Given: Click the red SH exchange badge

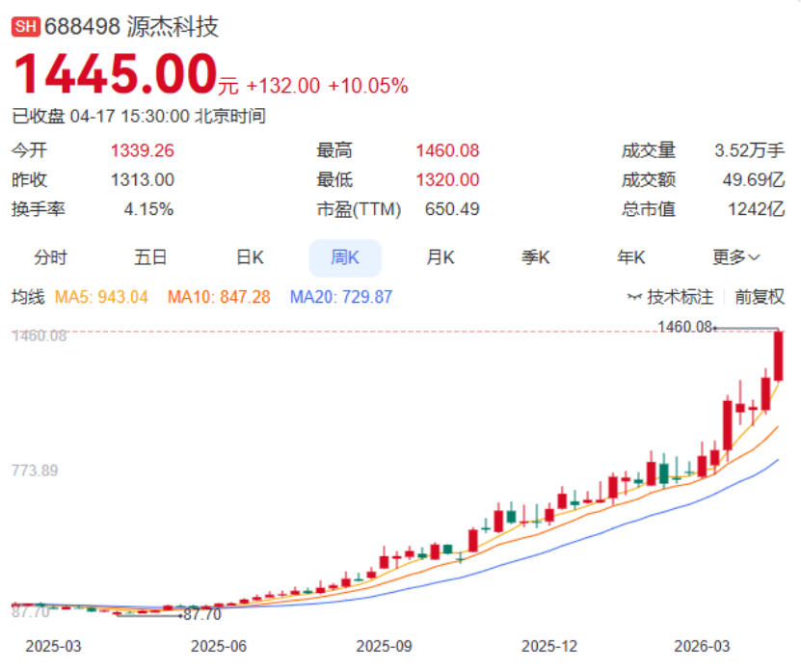Looking at the screenshot, I should click(25, 27).
